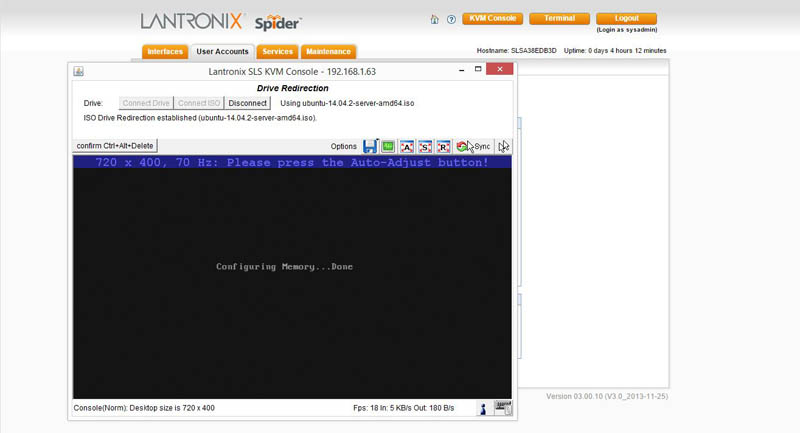Click the greyed Connect ISO button
The image size is (800, 433).
(199, 103)
